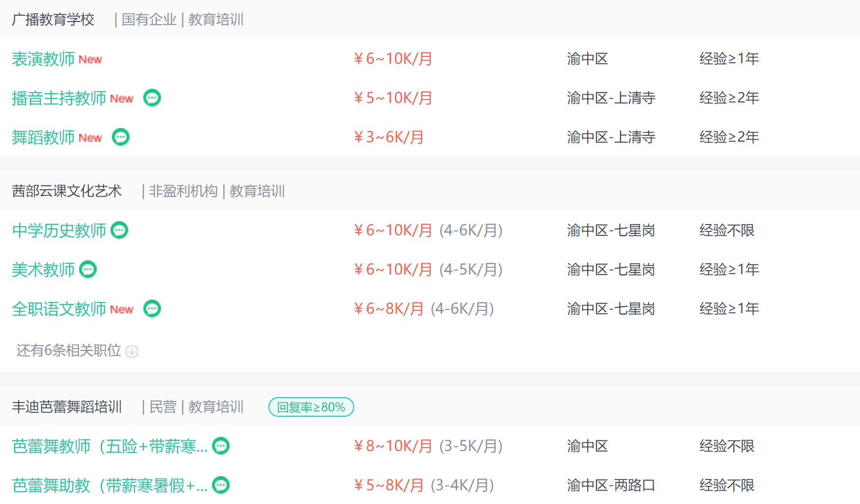Open the 中学历史教师 job title
Viewport: 860px width, 504px height.
click(59, 230)
